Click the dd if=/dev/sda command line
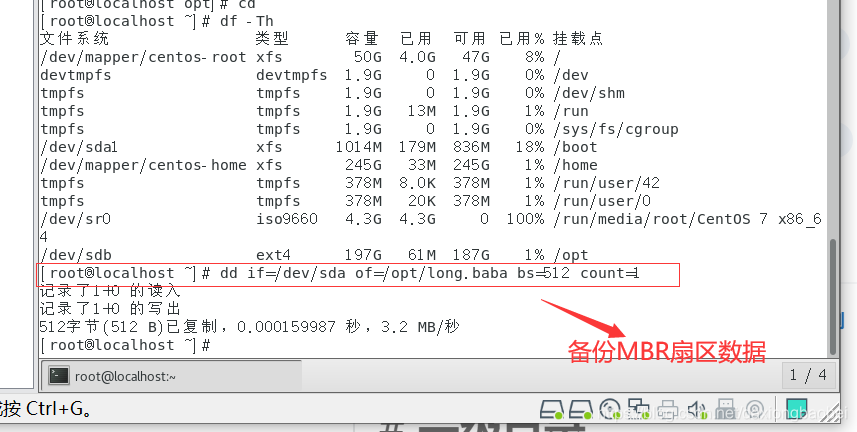 pos(339,273)
